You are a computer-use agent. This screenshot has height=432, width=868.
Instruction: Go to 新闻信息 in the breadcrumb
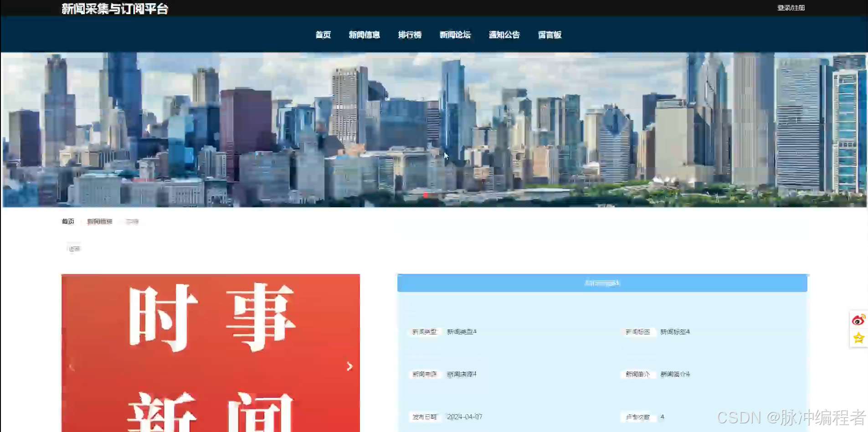tap(100, 221)
